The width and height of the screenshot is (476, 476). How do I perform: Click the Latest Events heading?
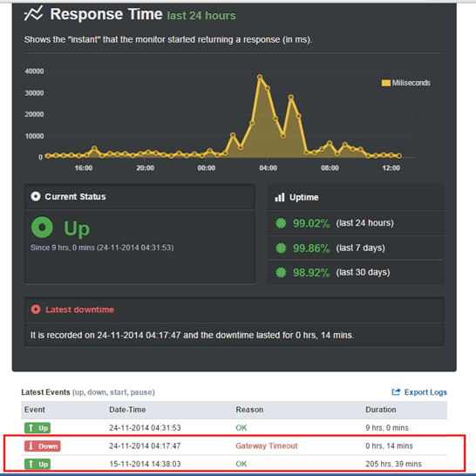click(45, 392)
